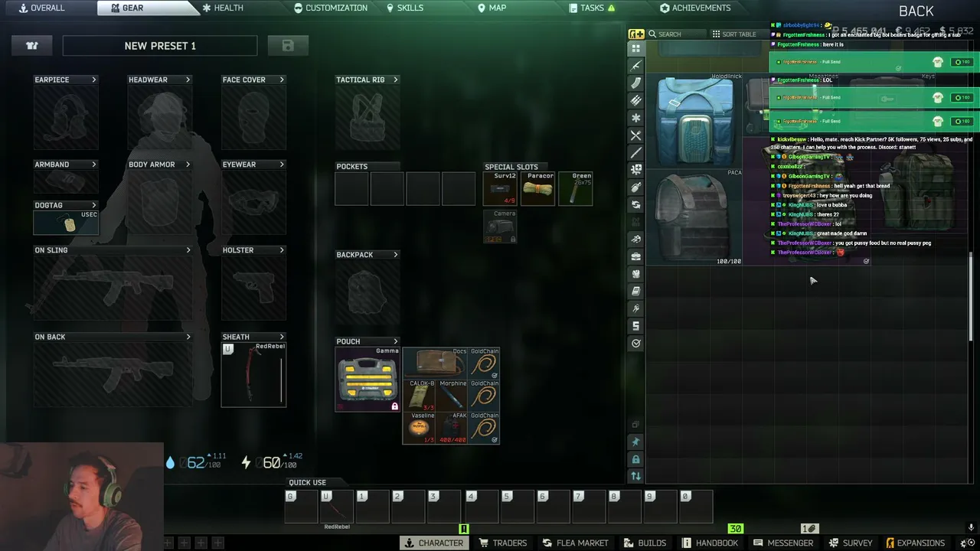Click the New Preset 1 name field
The height and width of the screenshot is (551, 980).
(x=160, y=46)
